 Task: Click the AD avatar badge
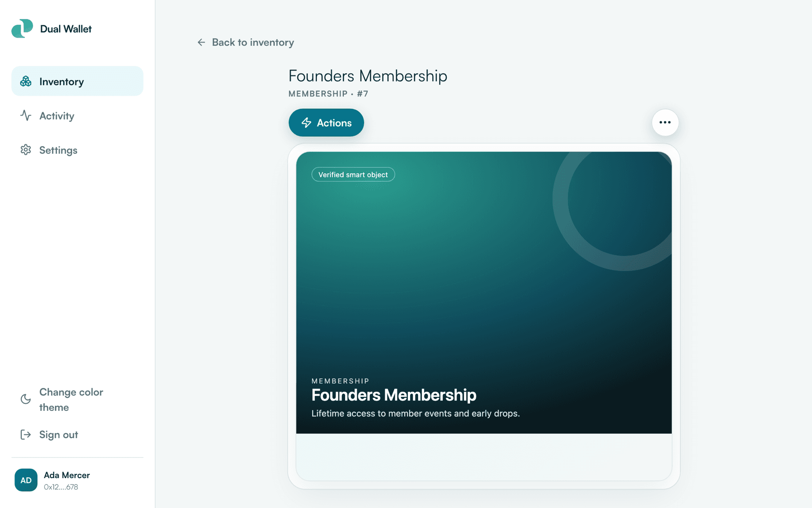[x=26, y=480]
